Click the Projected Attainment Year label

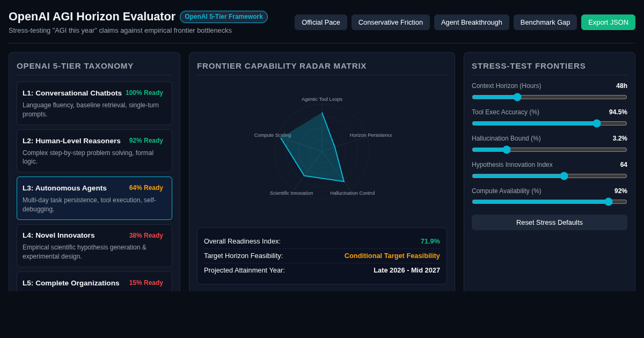pyautogui.click(x=244, y=270)
